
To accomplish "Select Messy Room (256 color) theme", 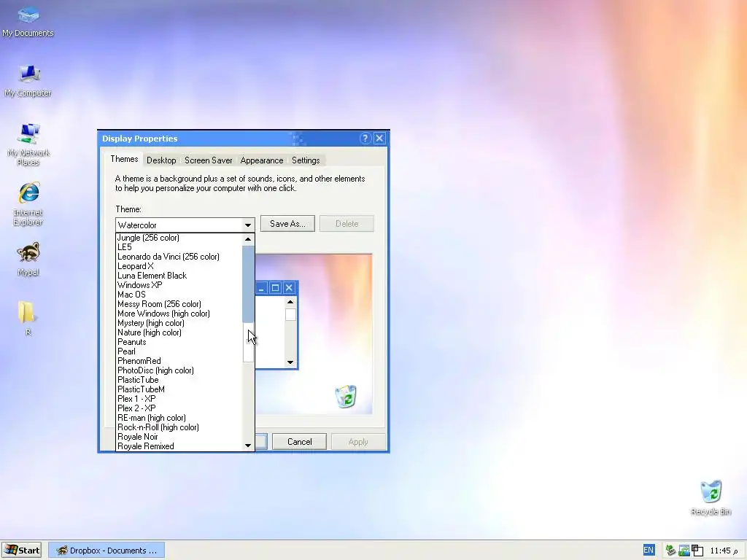I will coord(179,304).
